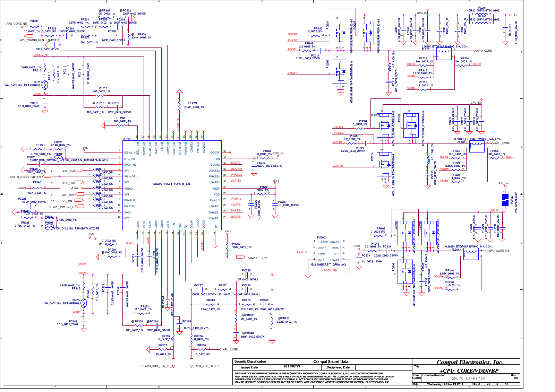Select the 'PC245' capacitor label
Viewport: 555px width, 392px height.
click(187, 321)
